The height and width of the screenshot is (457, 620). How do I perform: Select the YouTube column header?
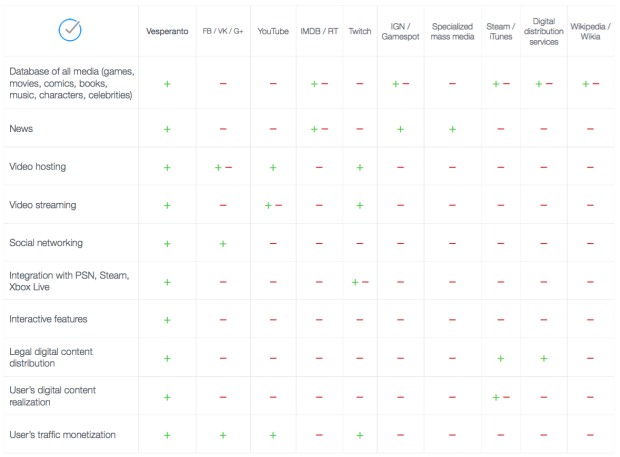tap(273, 31)
